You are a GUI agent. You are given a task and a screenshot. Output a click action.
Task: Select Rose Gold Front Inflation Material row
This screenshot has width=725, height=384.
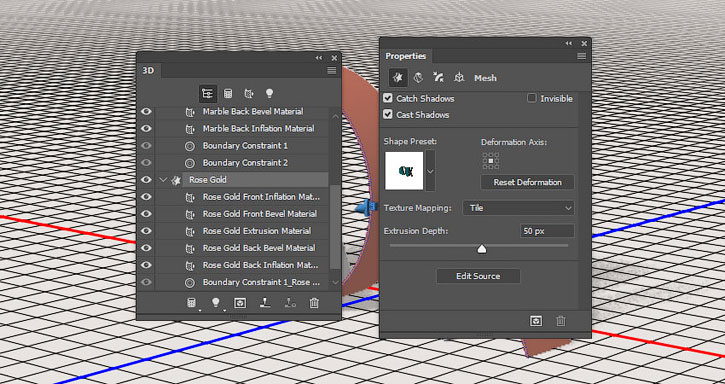pyautogui.click(x=261, y=197)
